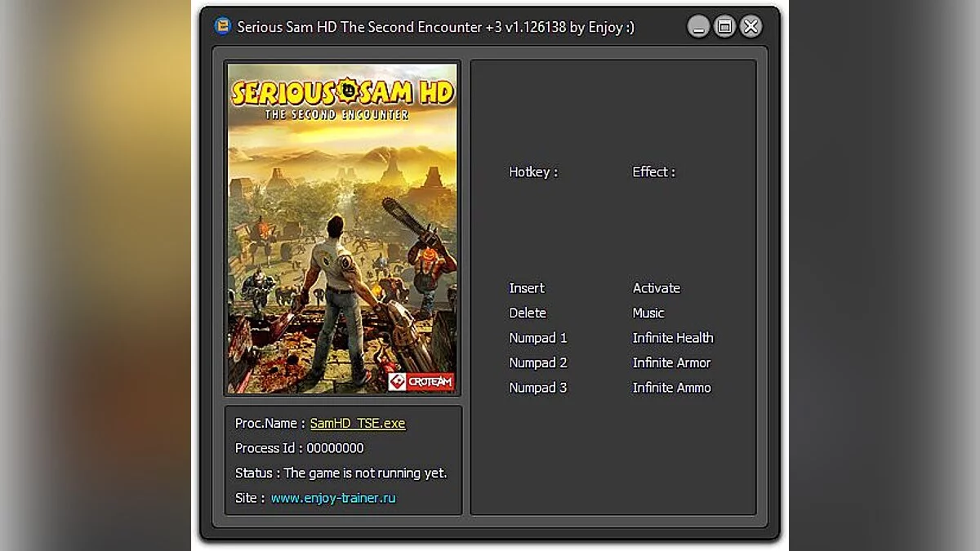Click the Serious Sam HD cover art
Screen dimensions: 980x551
pyautogui.click(x=341, y=228)
